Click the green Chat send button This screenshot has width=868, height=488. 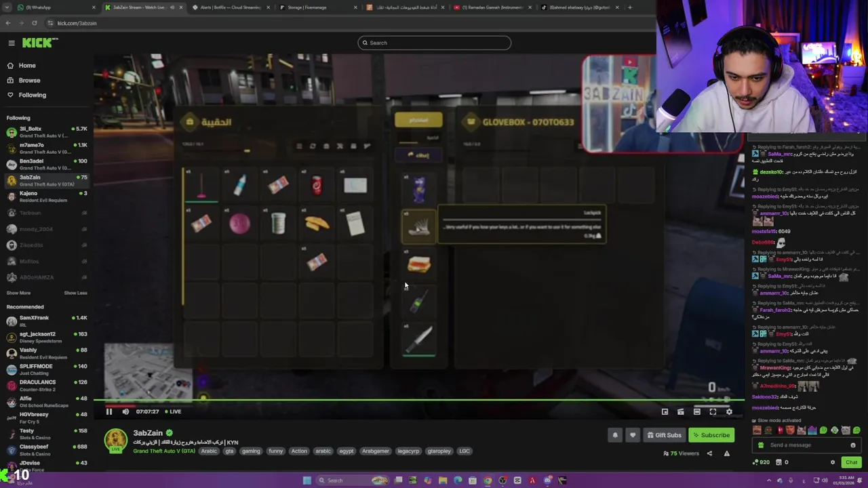[851, 462]
